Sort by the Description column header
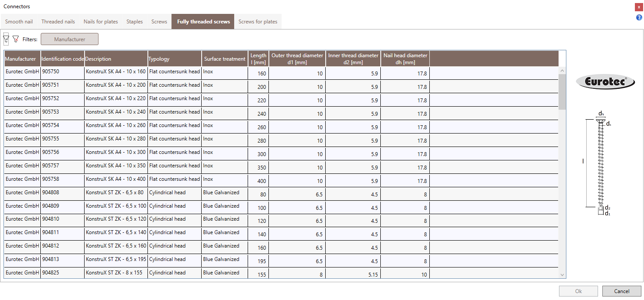Viewport: 644px width, 300px height. (116, 59)
